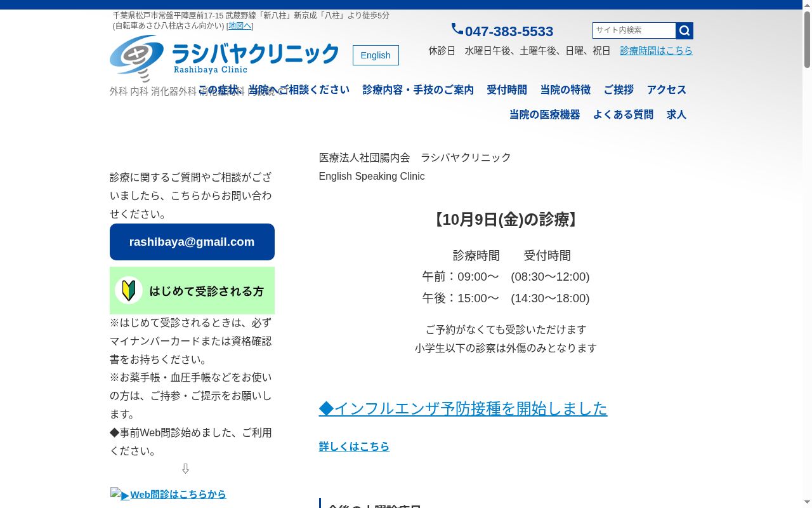
Task: Click the scrollbar down arrow
Action: tap(807, 503)
